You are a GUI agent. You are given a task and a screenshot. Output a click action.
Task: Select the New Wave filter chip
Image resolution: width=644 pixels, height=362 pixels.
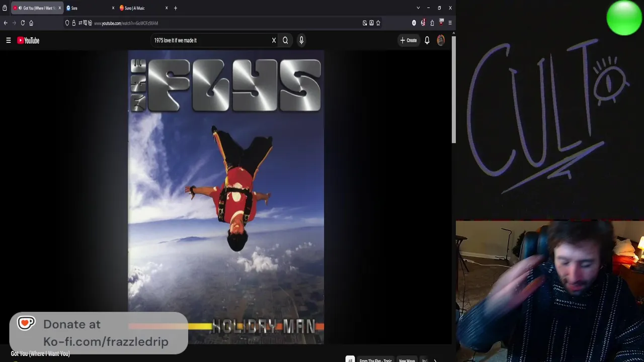click(x=407, y=360)
